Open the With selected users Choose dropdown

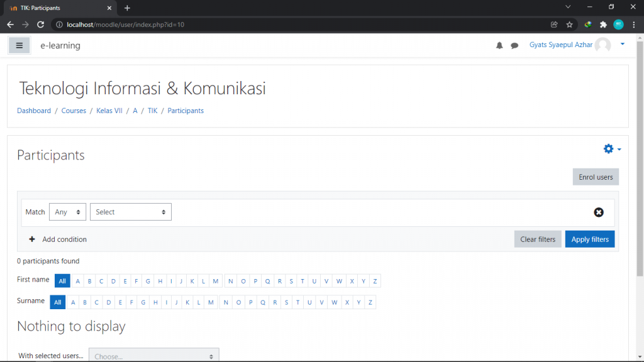(153, 356)
